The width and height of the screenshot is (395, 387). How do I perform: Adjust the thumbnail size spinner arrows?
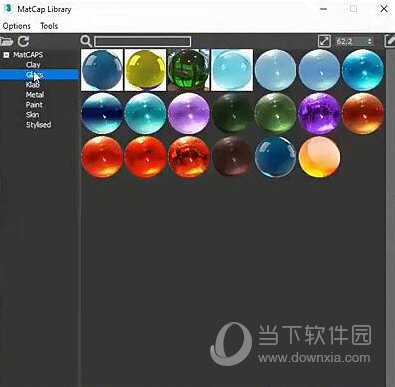click(x=369, y=41)
